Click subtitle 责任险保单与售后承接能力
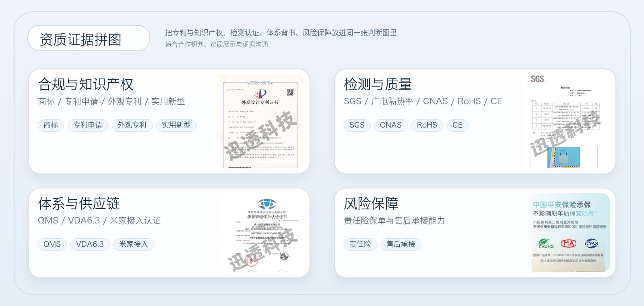644x306 pixels. (394, 221)
